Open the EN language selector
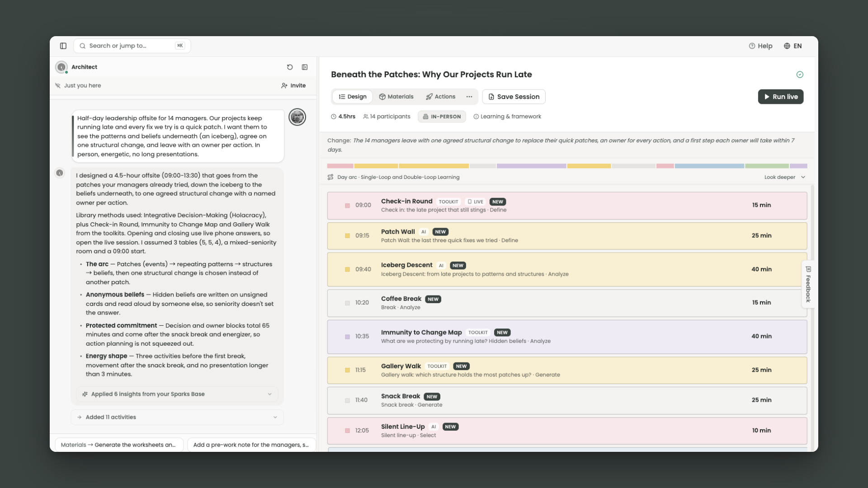The image size is (868, 488). coord(793,46)
